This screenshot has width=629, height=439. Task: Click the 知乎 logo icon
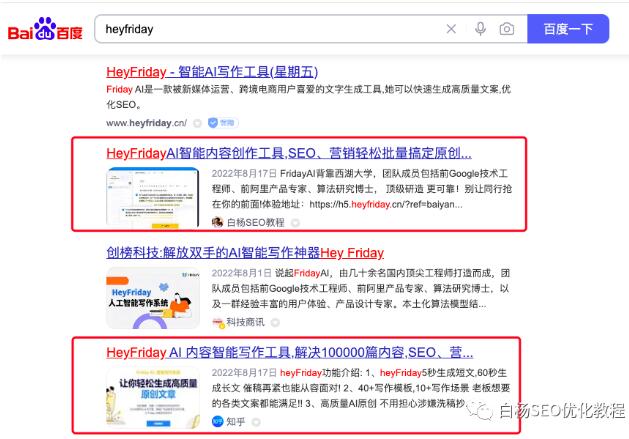217,421
